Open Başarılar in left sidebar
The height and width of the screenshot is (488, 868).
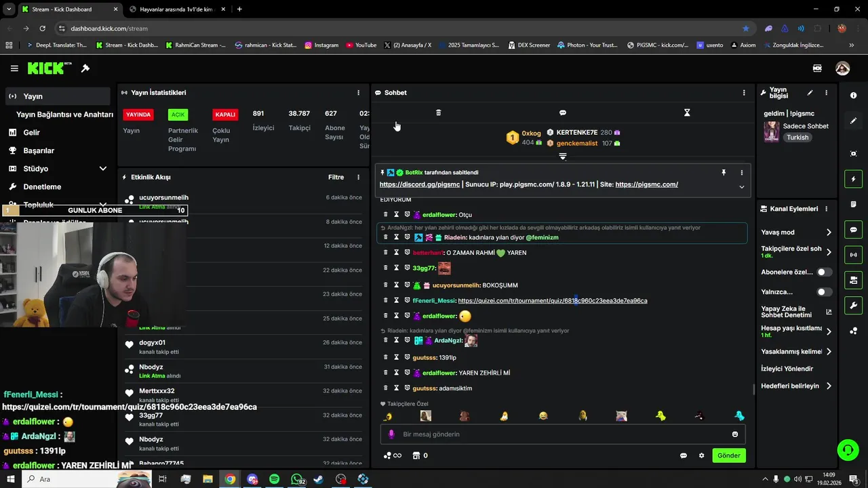tap(58, 150)
